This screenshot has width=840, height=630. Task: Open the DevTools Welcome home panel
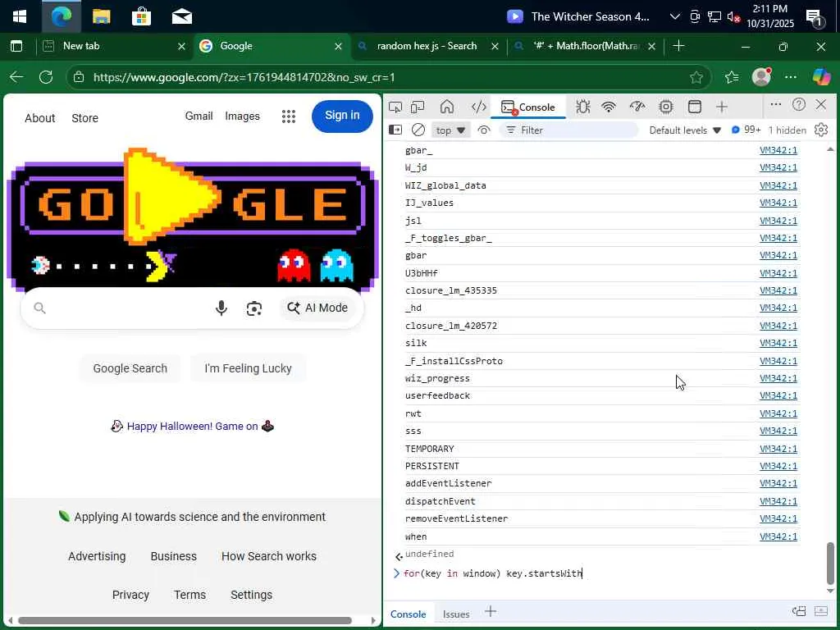(447, 107)
